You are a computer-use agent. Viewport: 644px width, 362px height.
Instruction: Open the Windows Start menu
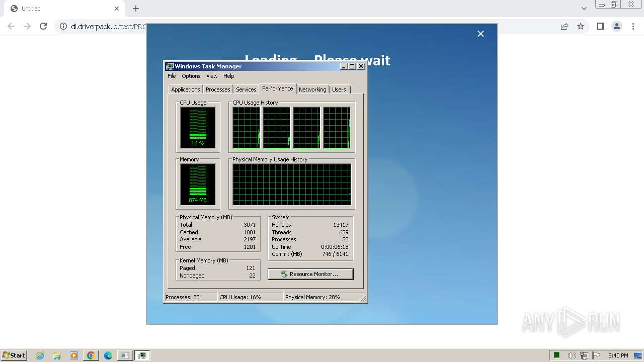click(x=14, y=355)
